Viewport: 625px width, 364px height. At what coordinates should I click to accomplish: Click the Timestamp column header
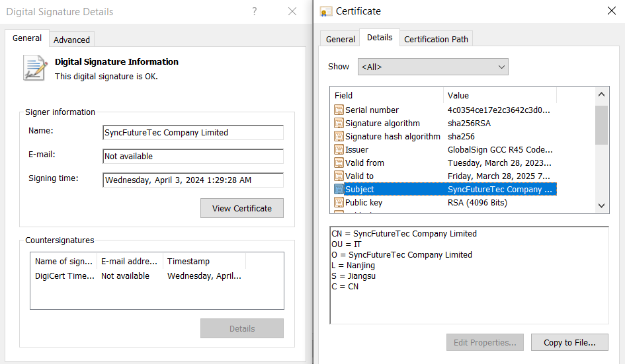pos(204,261)
